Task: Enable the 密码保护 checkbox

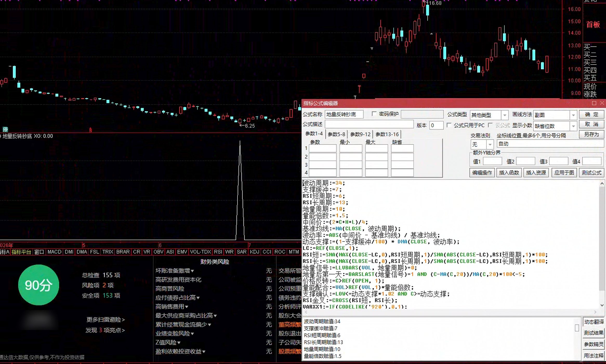Action: click(374, 114)
